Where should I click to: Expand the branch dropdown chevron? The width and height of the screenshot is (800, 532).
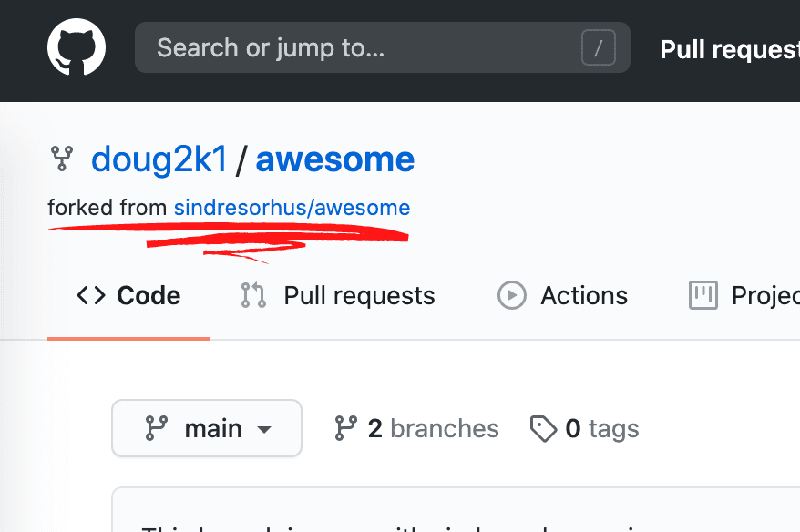pos(264,428)
